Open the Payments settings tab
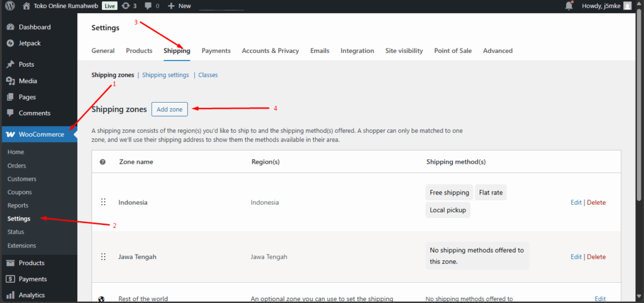The width and height of the screenshot is (644, 303). [x=216, y=51]
